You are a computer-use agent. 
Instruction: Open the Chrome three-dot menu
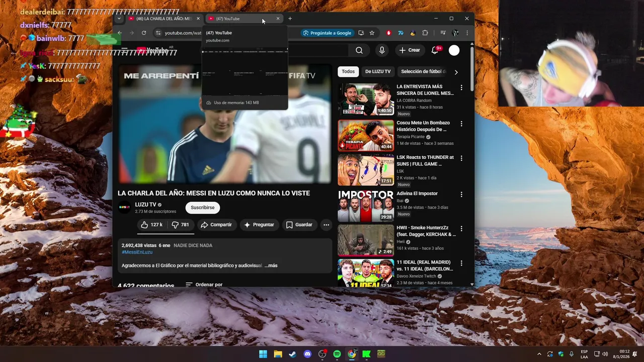(x=467, y=33)
